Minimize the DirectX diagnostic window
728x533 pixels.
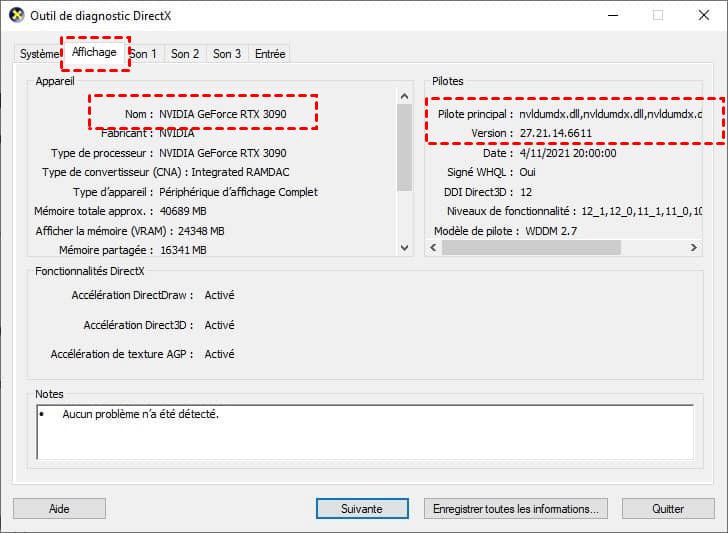pos(613,15)
